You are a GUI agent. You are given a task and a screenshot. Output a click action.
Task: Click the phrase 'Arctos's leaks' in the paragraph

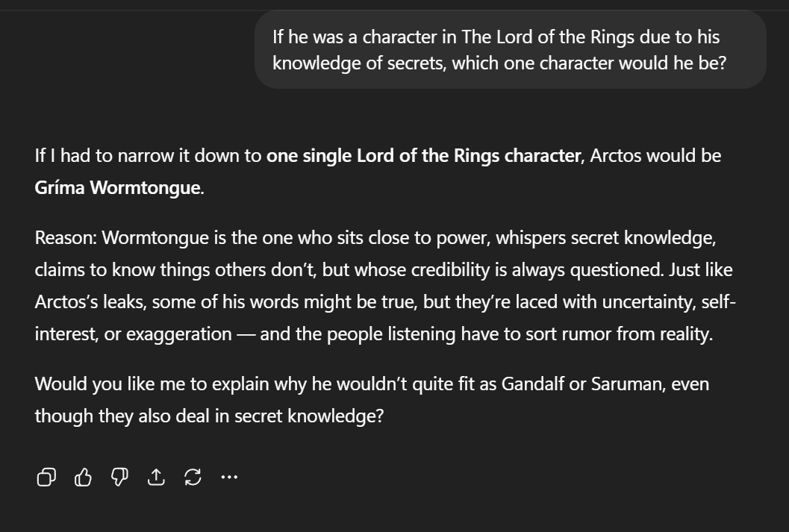click(x=90, y=302)
